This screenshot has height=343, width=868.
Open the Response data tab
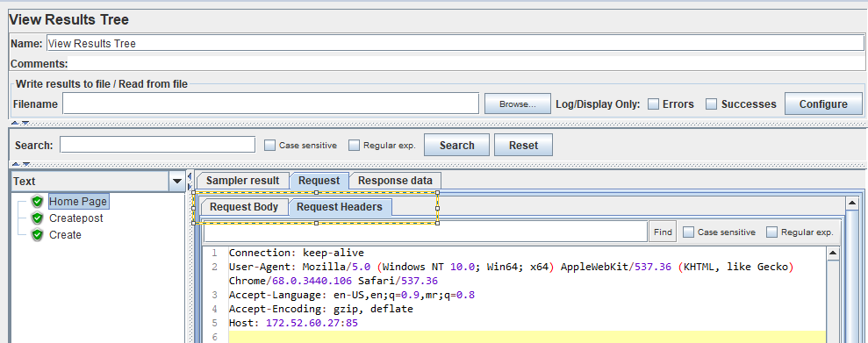[x=395, y=181]
